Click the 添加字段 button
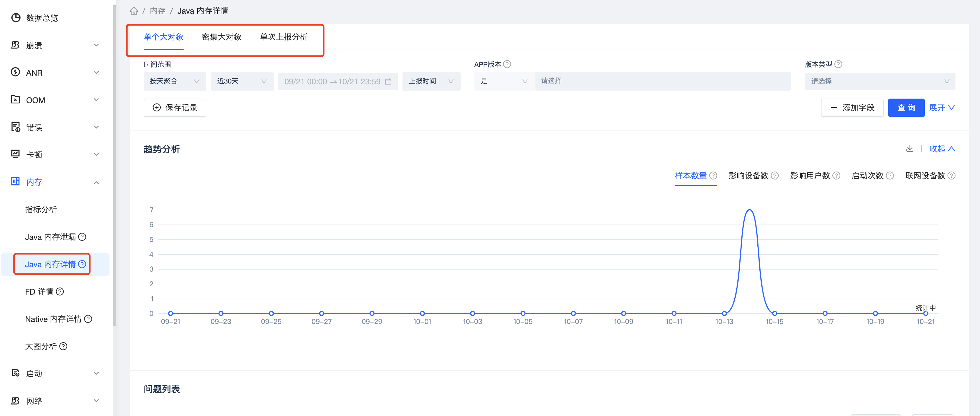Screen dimensions: 980x416 [x=852, y=108]
